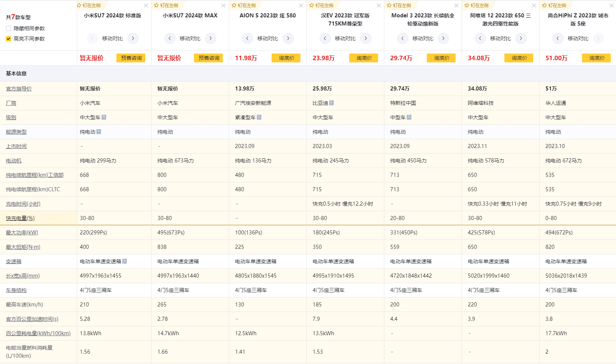Click the 小米SU7 2024款 MAX title
The height and width of the screenshot is (364, 616).
coord(190,16)
